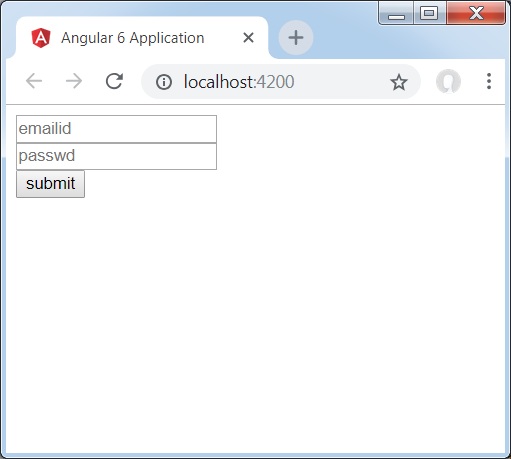Close the Angular 6 Application tab
This screenshot has width=511, height=459.
point(249,38)
